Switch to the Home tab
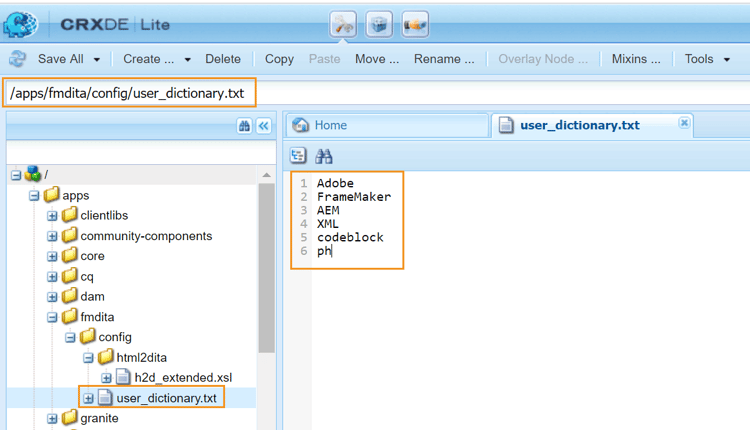The width and height of the screenshot is (750, 430). (387, 125)
